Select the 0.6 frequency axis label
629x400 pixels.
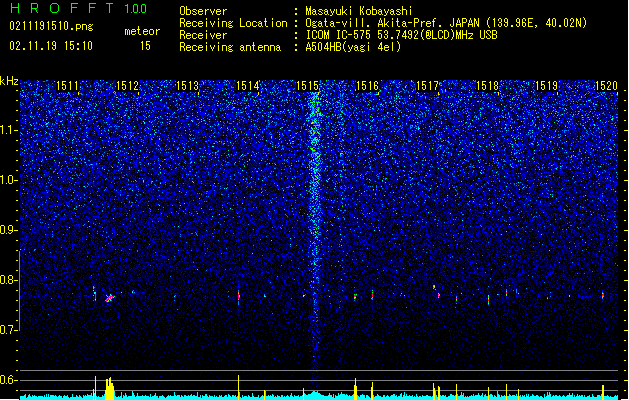[9, 380]
